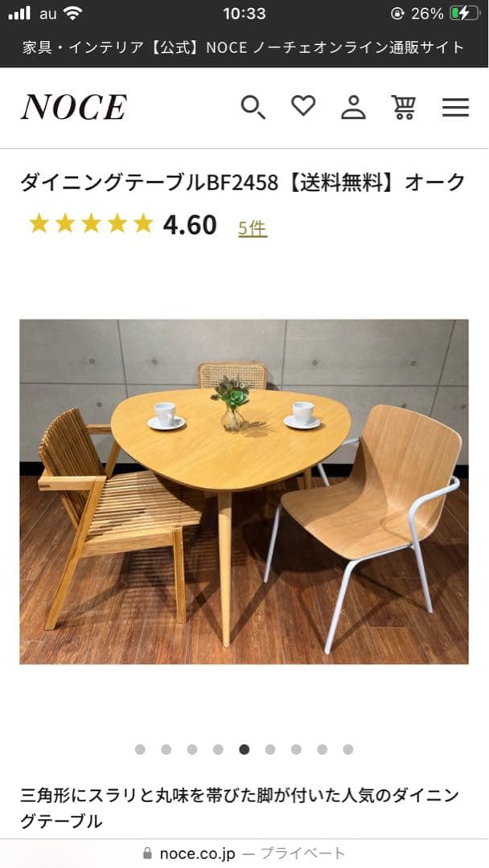This screenshot has height=868, width=489.
Task: Click the first gold rating star
Action: (39, 223)
